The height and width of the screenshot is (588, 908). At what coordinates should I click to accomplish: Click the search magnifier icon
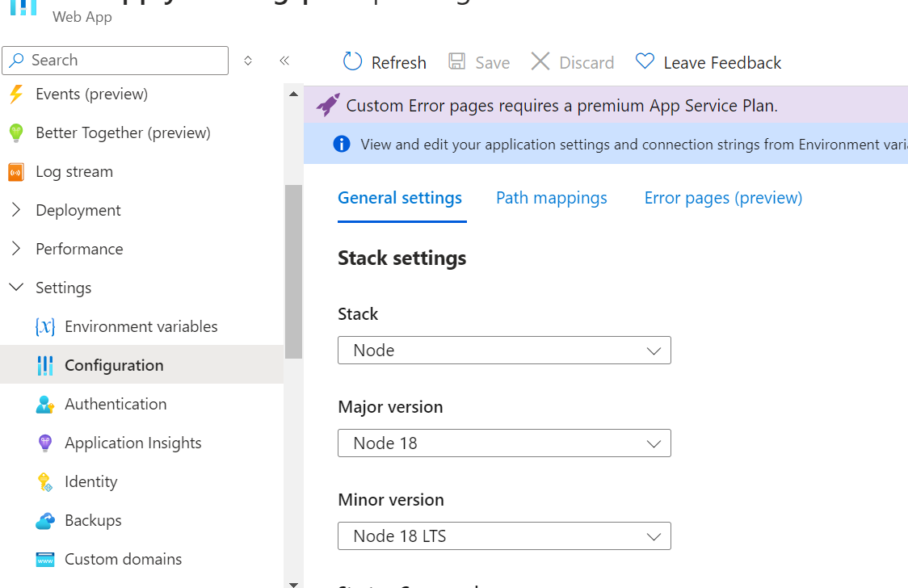[x=17, y=61]
